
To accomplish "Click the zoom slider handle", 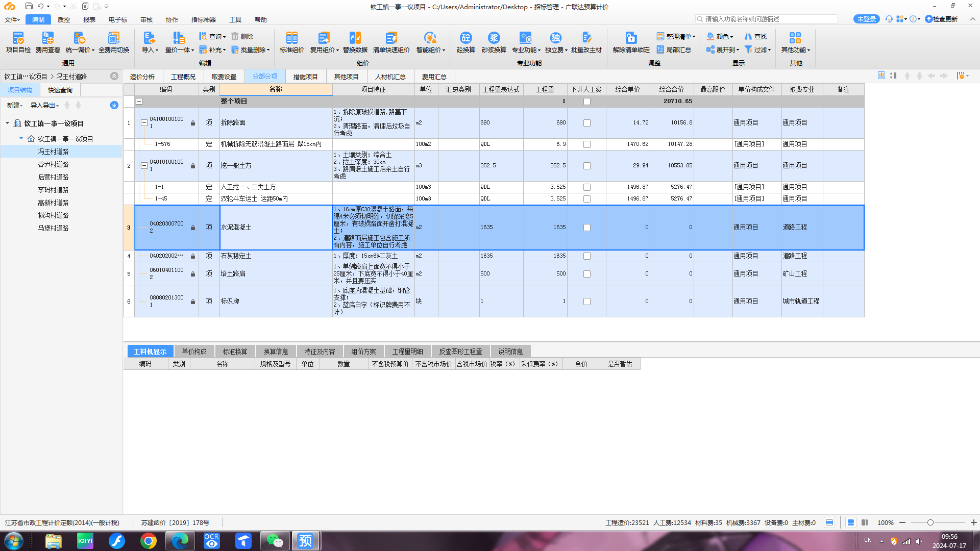I will (930, 522).
